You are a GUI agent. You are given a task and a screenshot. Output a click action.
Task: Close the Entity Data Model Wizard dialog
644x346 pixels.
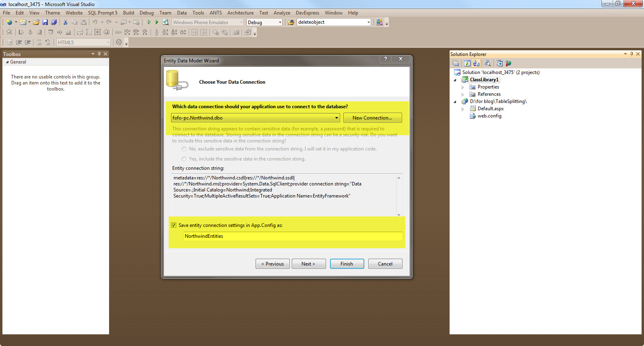coord(401,59)
